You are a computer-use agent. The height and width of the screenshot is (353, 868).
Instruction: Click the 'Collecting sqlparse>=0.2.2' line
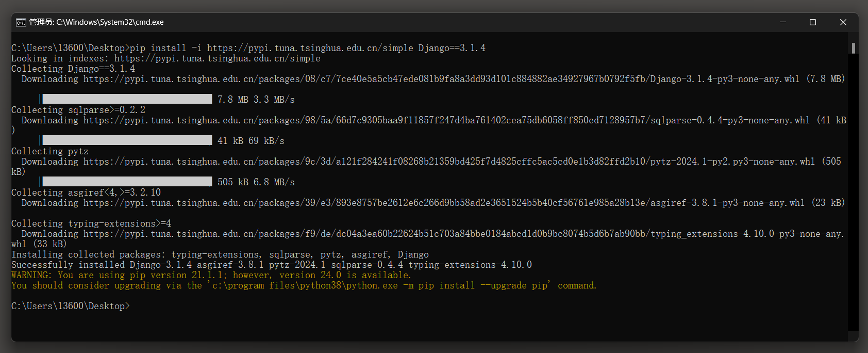click(78, 110)
